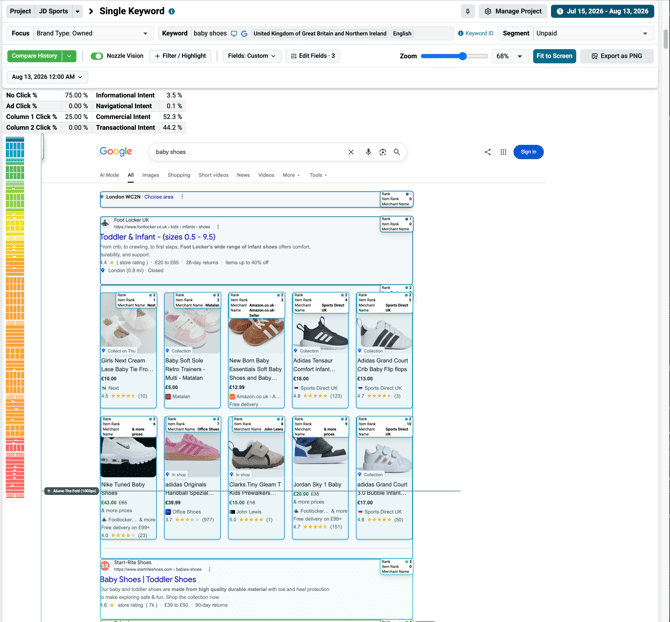Viewport: 670px width, 622px height.
Task: Expand the JD Sports project dropdown arrow
Action: point(77,12)
